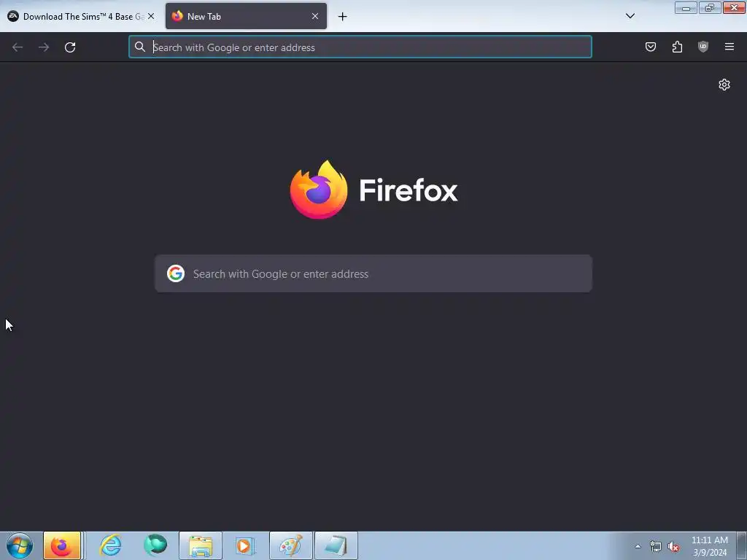Open Windows Media Player from the taskbar
Screen dimensions: 747x560
point(245,545)
